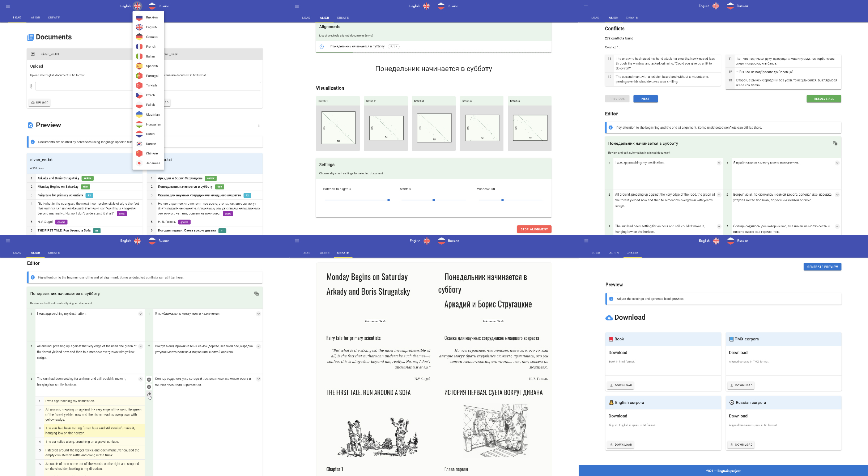Image resolution: width=868 pixels, height=476 pixels.
Task: Click NEXT button in Conflicts panel
Action: coord(645,98)
